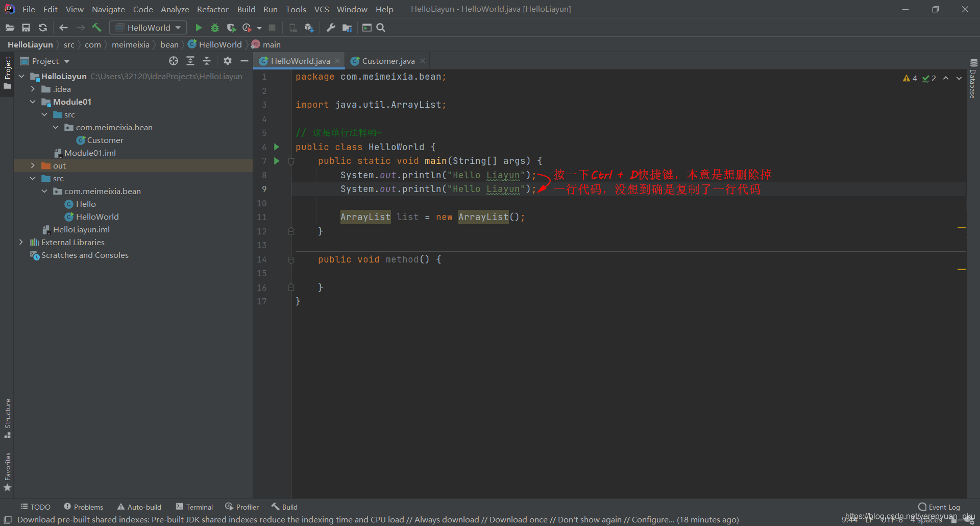Screen dimensions: 980x526
Task: Open the Analyze menu
Action: tap(175, 9)
